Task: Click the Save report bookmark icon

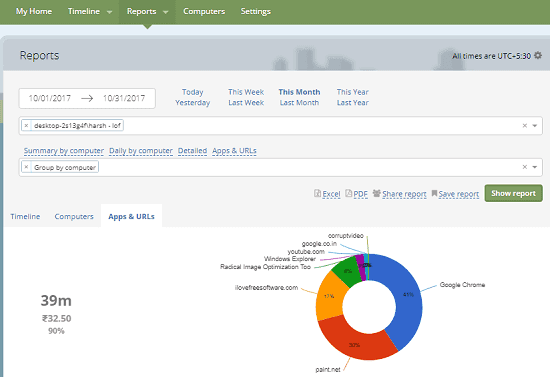Action: point(434,193)
